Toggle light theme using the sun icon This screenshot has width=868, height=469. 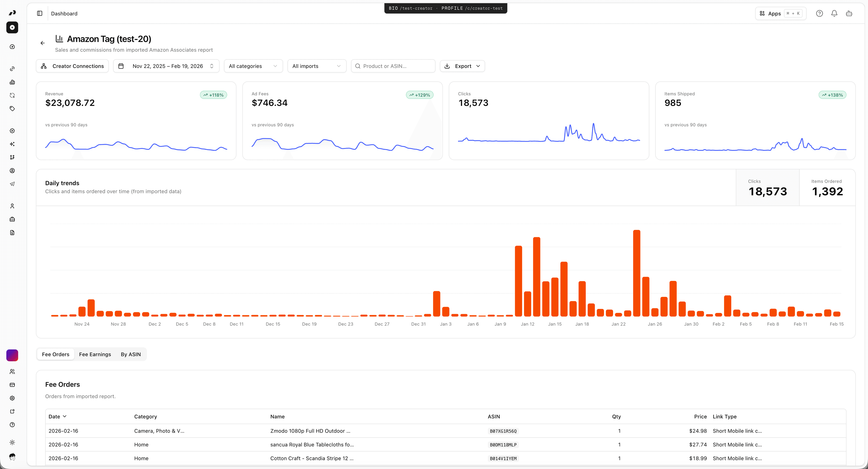coord(12,442)
